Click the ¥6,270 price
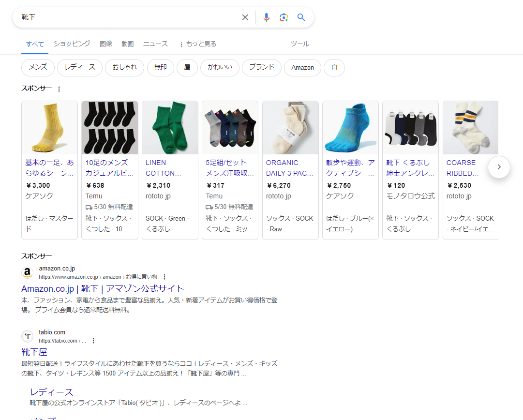Viewport: 523px width, 420px height. pyautogui.click(x=279, y=185)
